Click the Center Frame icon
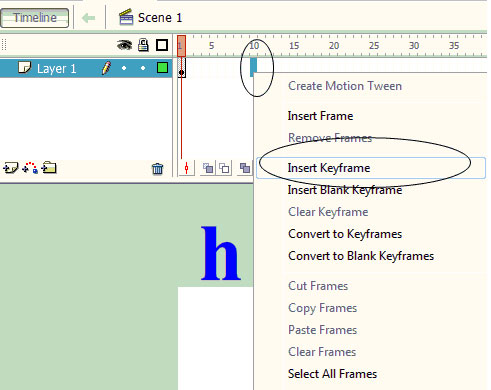This screenshot has height=390, width=491. 186,168
